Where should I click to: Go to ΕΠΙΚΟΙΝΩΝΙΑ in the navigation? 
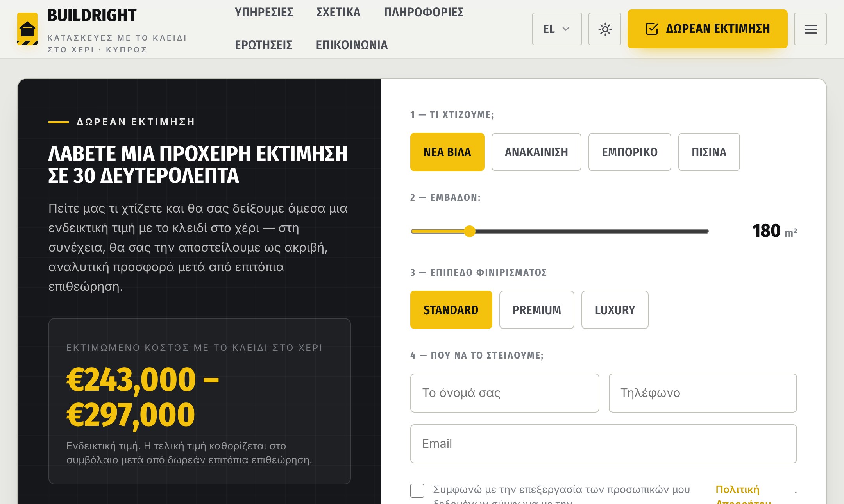coord(352,45)
